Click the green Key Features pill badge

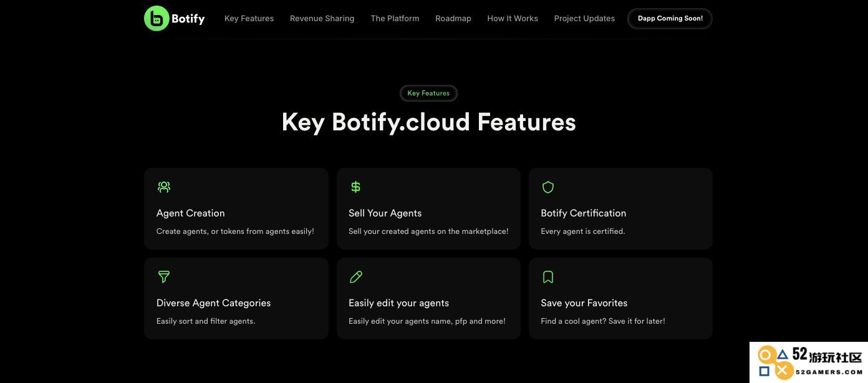point(428,93)
